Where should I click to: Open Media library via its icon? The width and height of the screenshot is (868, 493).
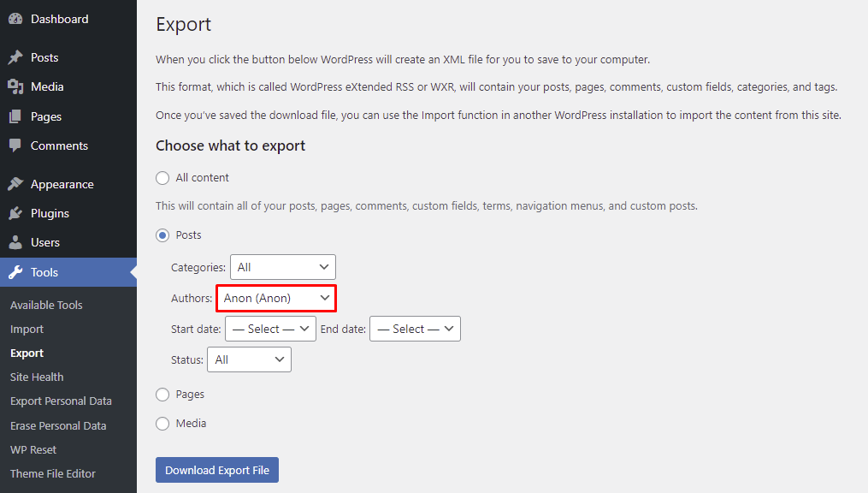click(x=15, y=86)
